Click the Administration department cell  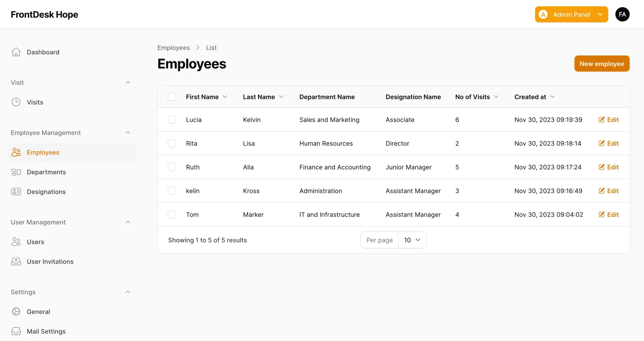pos(321,191)
